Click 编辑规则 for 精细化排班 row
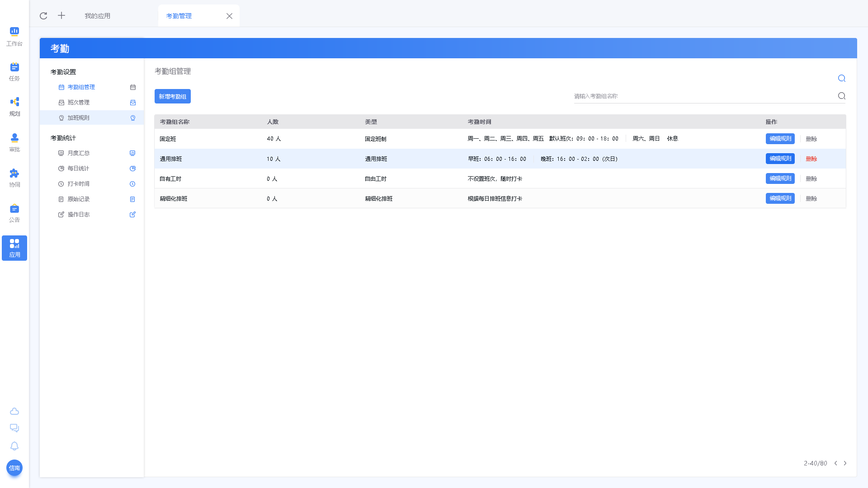868x488 pixels. coord(780,198)
